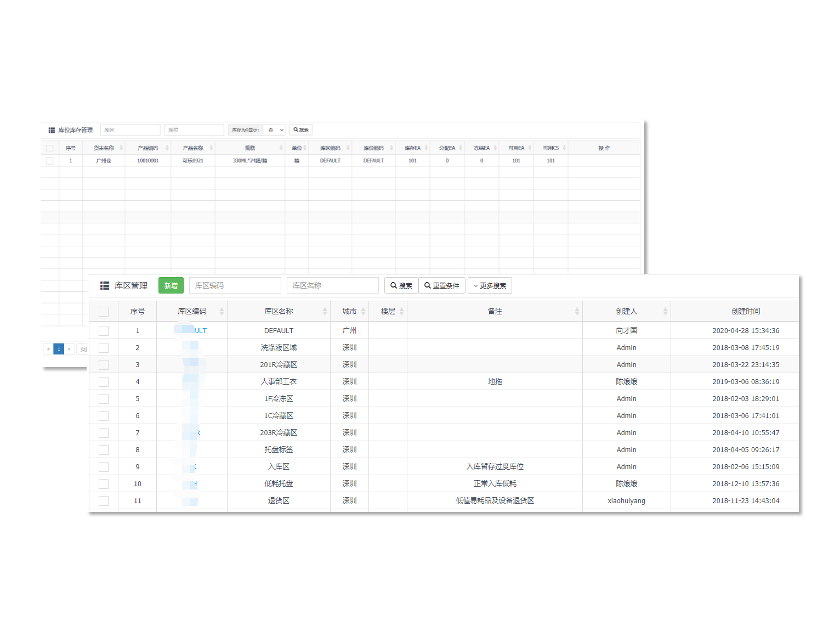840x631 pixels.
Task: Sort the 楼层 column using its arrows
Action: pyautogui.click(x=401, y=312)
